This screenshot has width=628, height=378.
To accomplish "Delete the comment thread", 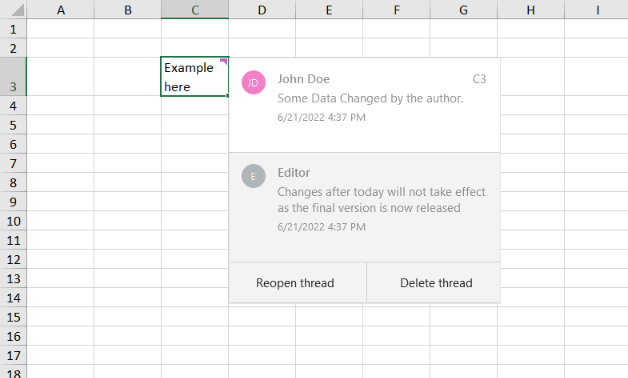I will (x=434, y=283).
